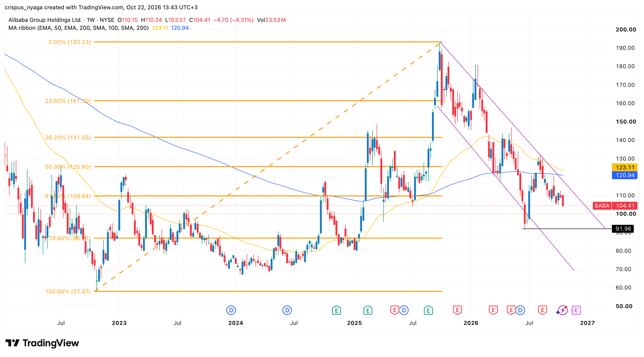The width and height of the screenshot is (644, 357).
Task: Open the red earnings marker in late 2025
Action: (457, 310)
